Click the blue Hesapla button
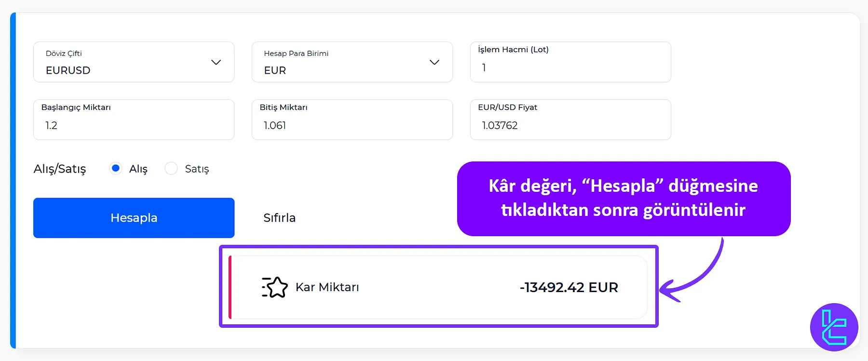868x361 pixels. (x=133, y=217)
